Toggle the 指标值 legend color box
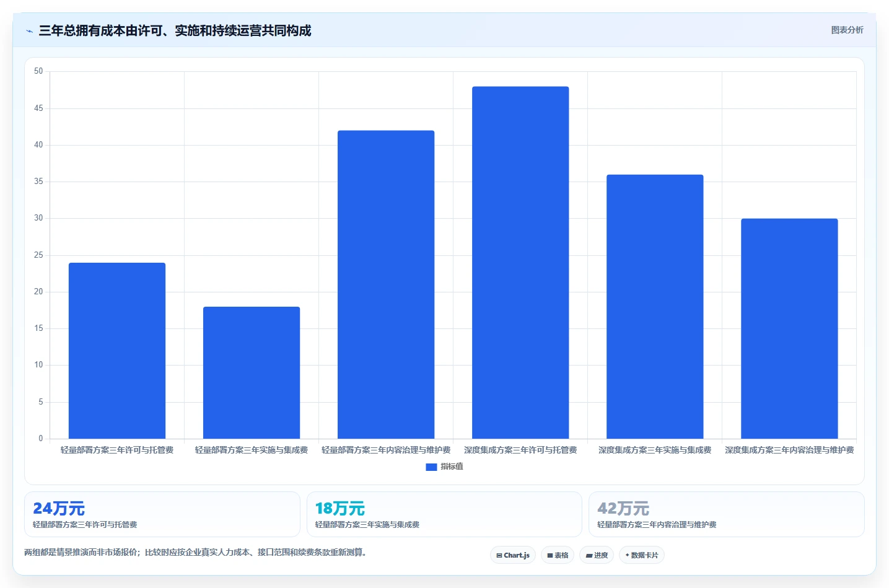The height and width of the screenshot is (588, 889). tap(431, 467)
